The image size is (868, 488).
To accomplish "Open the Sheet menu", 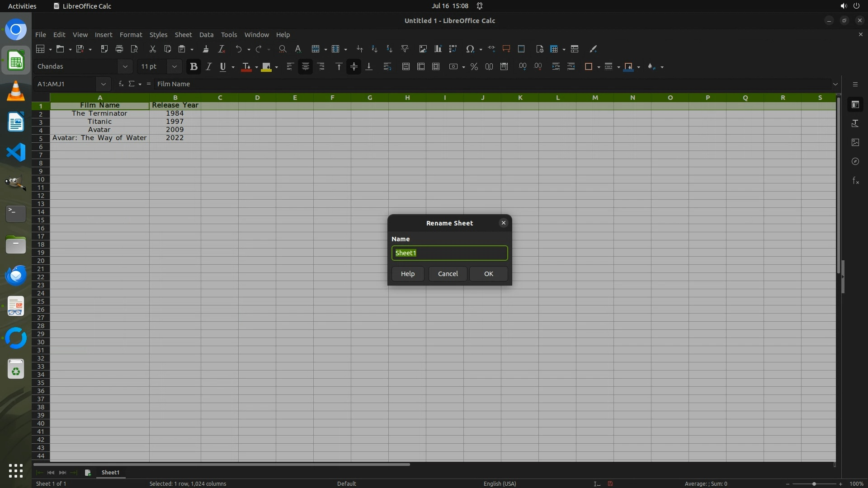I will pyautogui.click(x=183, y=35).
